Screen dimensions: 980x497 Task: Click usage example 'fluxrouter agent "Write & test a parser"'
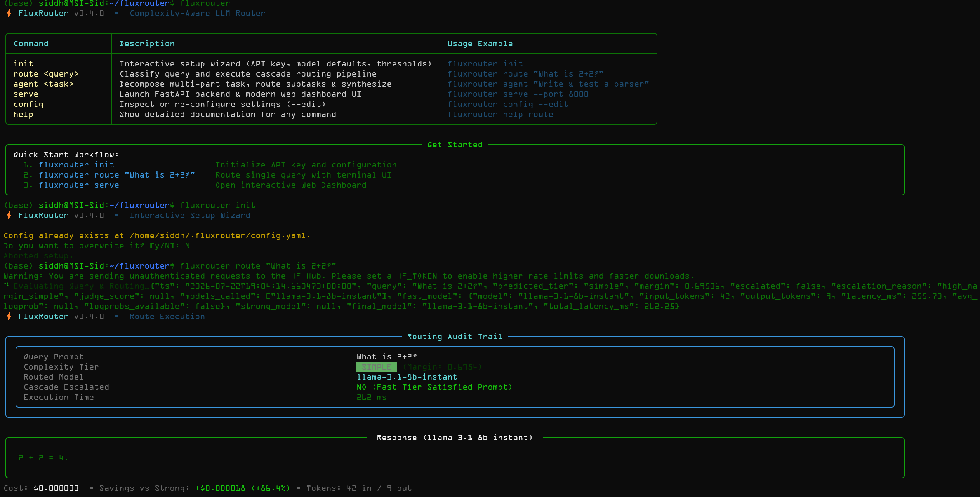click(x=548, y=84)
